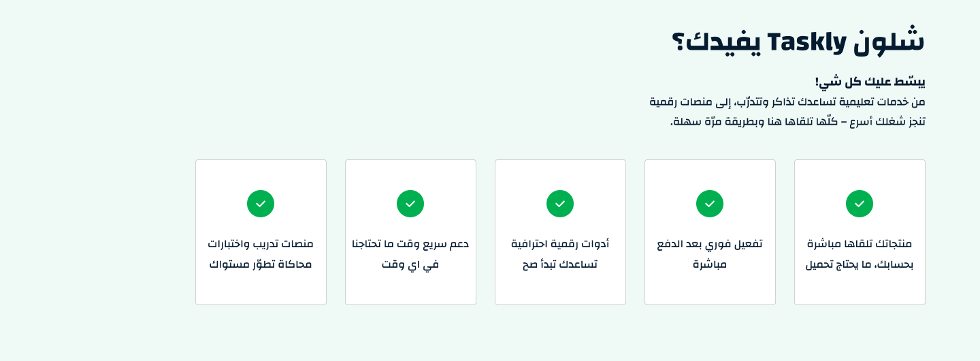The height and width of the screenshot is (361, 980).
Task: Click the text 'في اي وقت'
Action: (x=410, y=264)
